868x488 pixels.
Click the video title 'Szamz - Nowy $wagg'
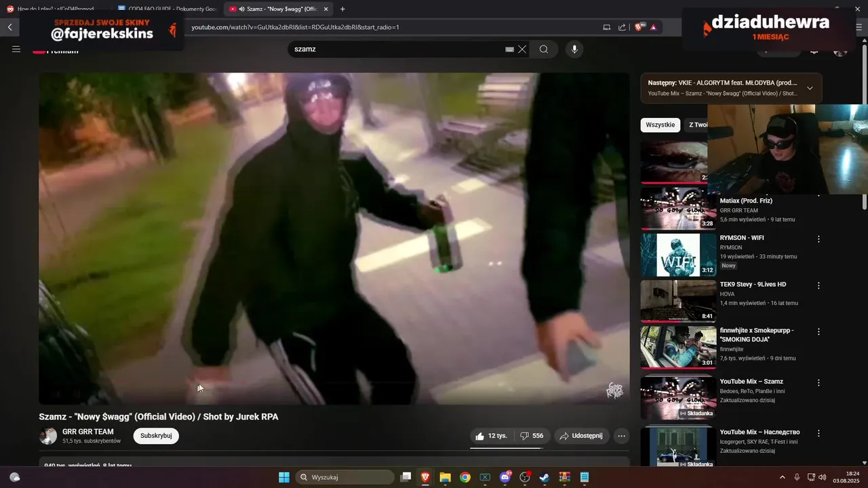tap(159, 417)
